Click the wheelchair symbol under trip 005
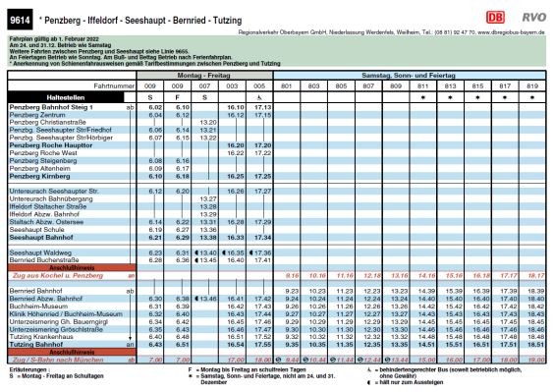Viewport: 554px width, 392px height. (x=259, y=97)
